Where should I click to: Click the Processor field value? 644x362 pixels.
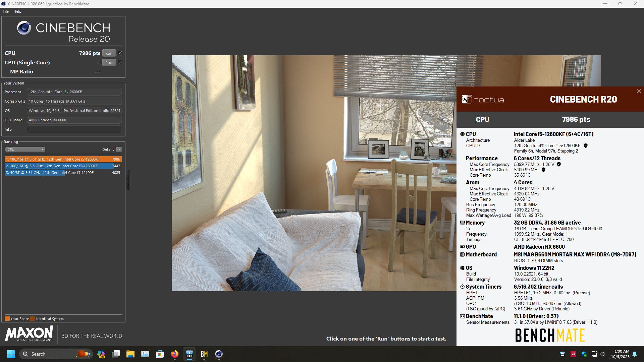[x=74, y=92]
